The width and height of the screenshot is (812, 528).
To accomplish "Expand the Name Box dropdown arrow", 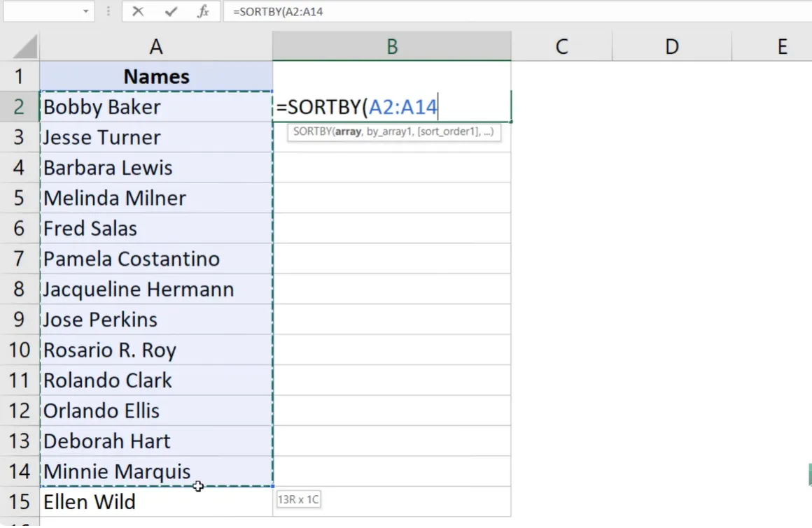I will click(x=85, y=12).
